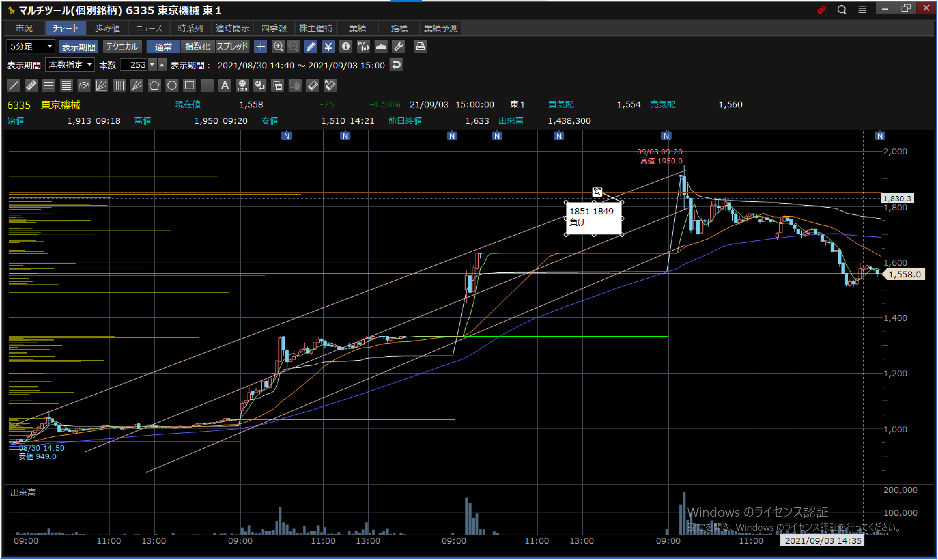Click the 本数 253 input field
The width and height of the screenshot is (938, 560).
134,65
